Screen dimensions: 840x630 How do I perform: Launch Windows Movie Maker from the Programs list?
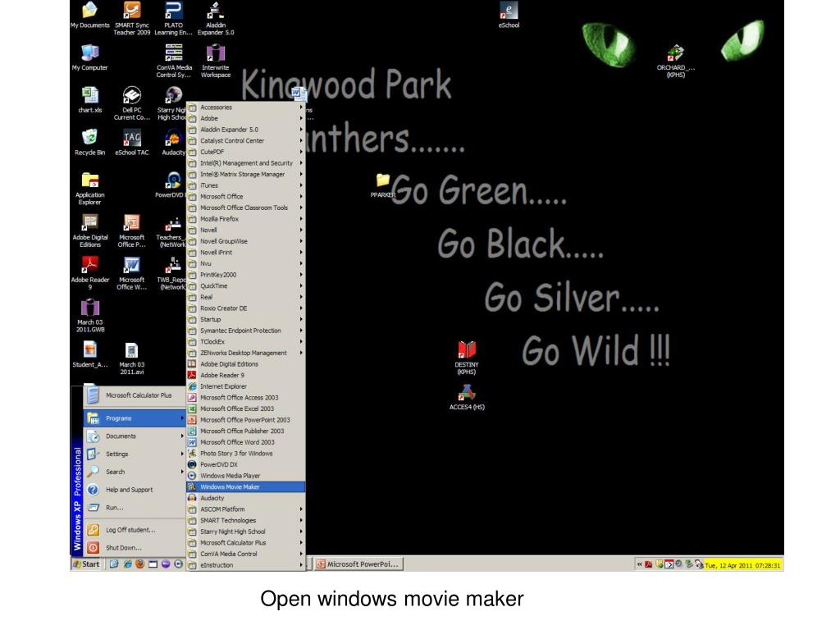246,487
